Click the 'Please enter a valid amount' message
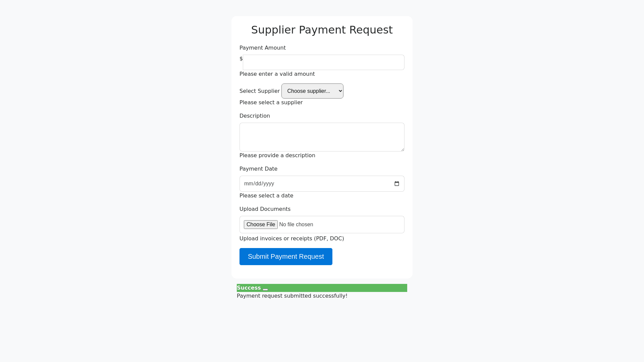This screenshot has height=362, width=644. coord(277,74)
